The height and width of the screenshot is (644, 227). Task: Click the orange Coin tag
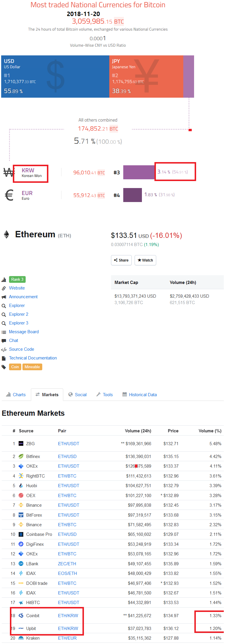[15, 367]
